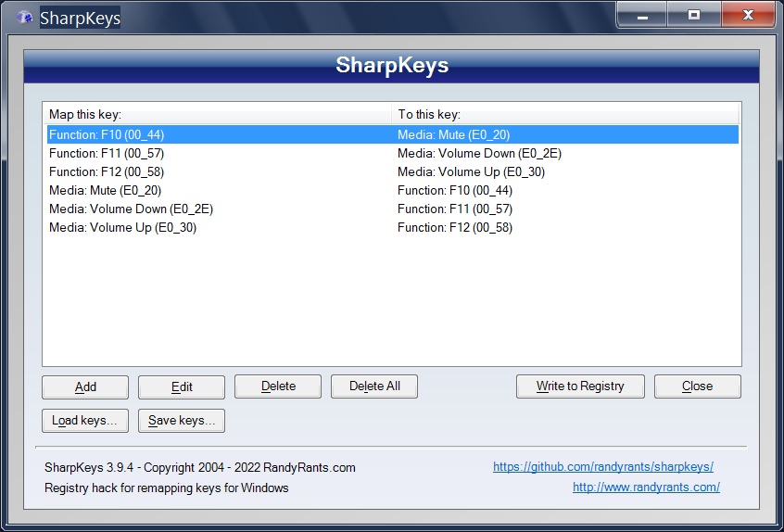Screen dimensions: 784x532
Task: Open the GitHub randyrants/sharpkeys link
Action: [603, 467]
